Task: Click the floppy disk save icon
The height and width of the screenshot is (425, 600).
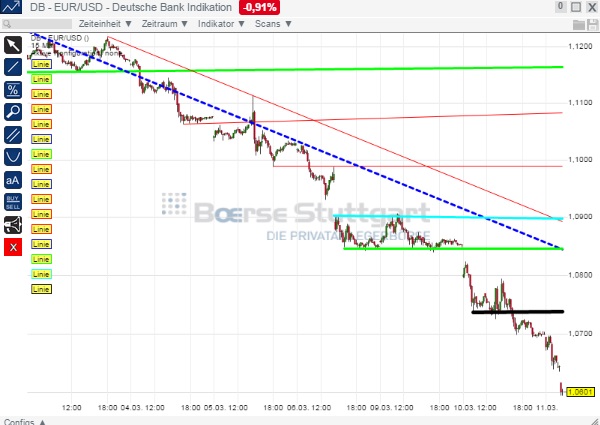Action: point(593,25)
